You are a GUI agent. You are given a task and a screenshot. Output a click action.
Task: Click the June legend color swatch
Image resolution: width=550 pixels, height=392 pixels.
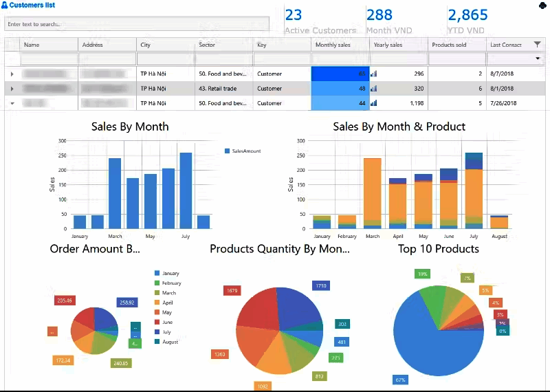(x=157, y=322)
